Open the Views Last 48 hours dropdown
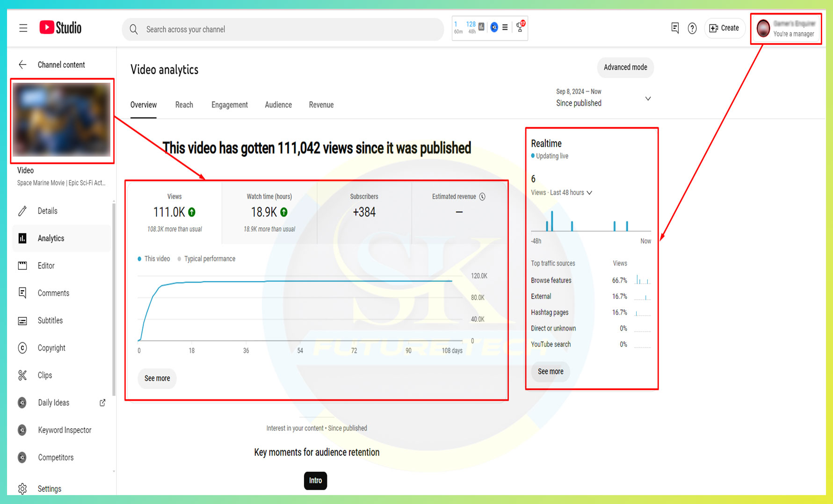Image resolution: width=833 pixels, height=504 pixels. click(x=589, y=193)
